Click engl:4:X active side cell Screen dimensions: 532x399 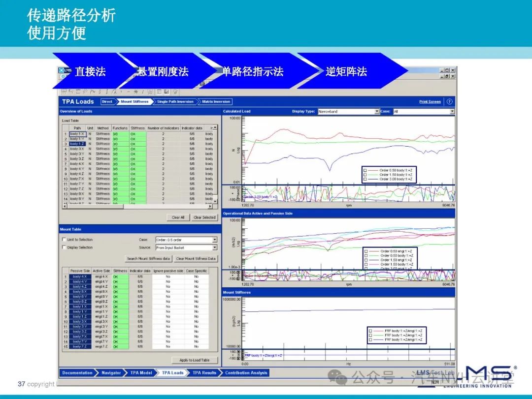click(101, 276)
